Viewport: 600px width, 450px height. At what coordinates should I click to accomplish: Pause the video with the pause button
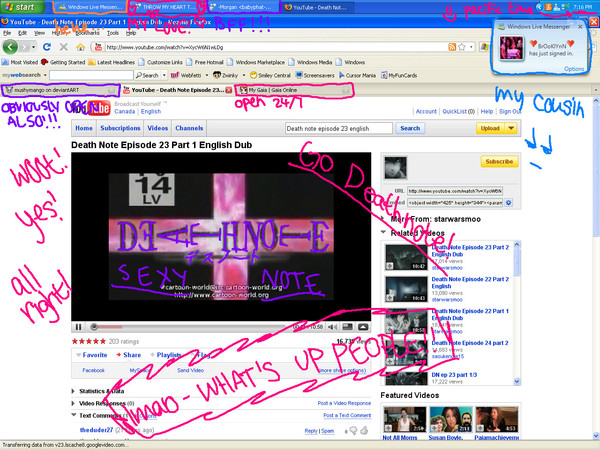78,327
